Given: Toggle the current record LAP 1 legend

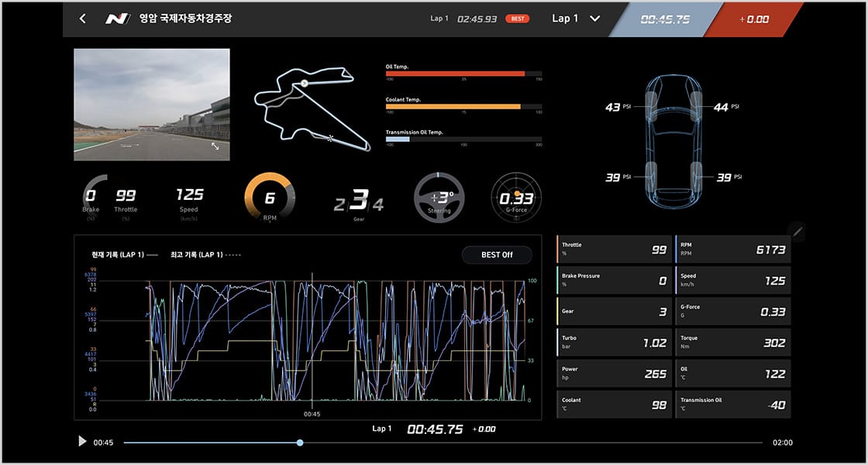Looking at the screenshot, I should 125,255.
